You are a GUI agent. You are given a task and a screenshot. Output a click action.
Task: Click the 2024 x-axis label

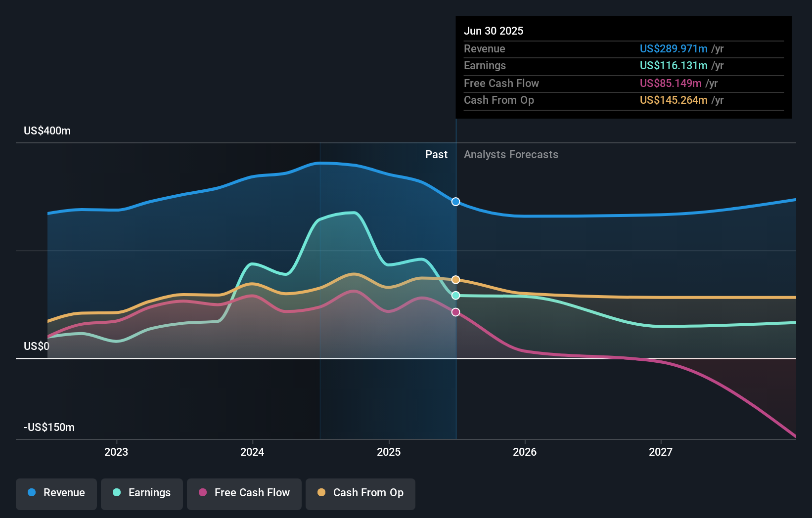252,452
